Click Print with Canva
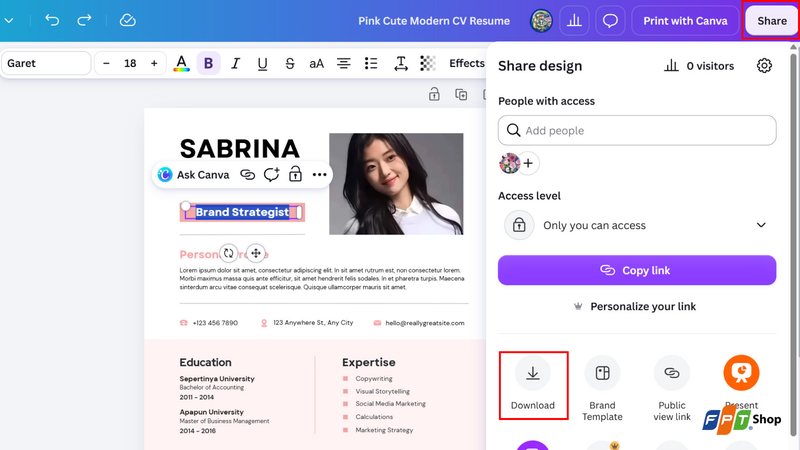 pos(685,20)
